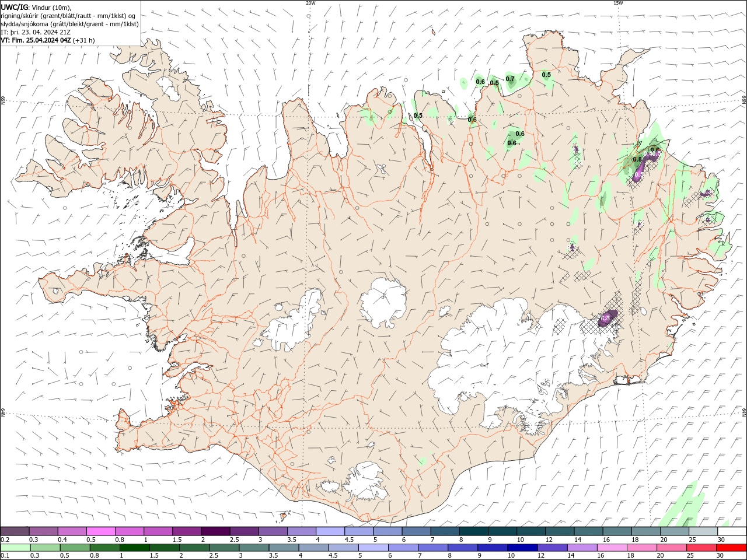Click the '30' label in the upper legend row
Viewport: 747px width, 560px height.
tap(720, 540)
